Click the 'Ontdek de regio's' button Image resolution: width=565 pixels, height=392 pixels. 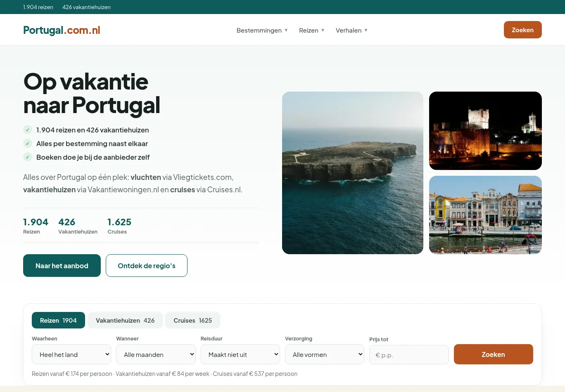coord(147,266)
